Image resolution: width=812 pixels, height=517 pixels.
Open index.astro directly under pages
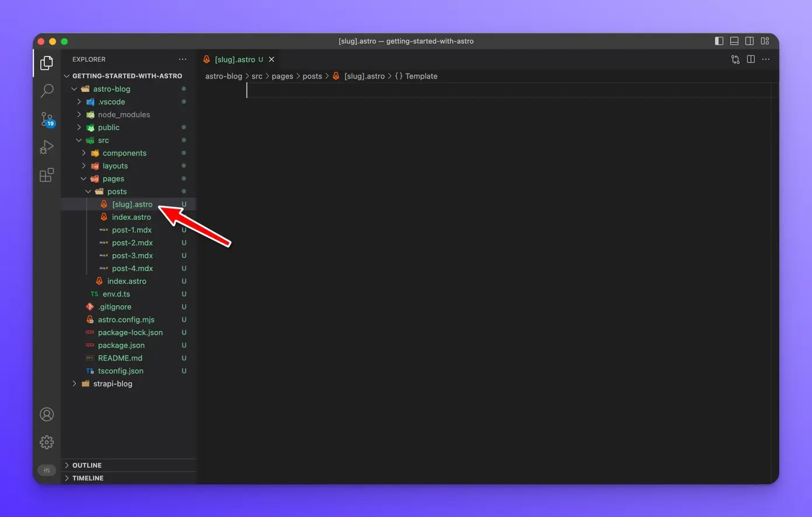pyautogui.click(x=128, y=282)
